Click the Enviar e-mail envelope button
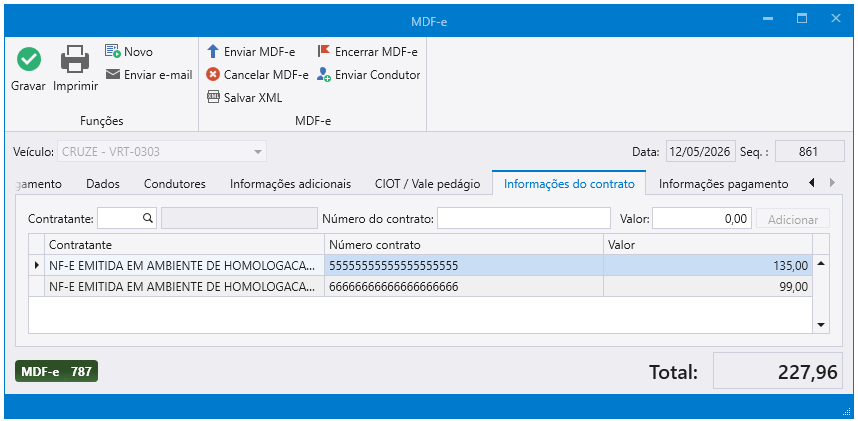The width and height of the screenshot is (858, 421). point(148,74)
